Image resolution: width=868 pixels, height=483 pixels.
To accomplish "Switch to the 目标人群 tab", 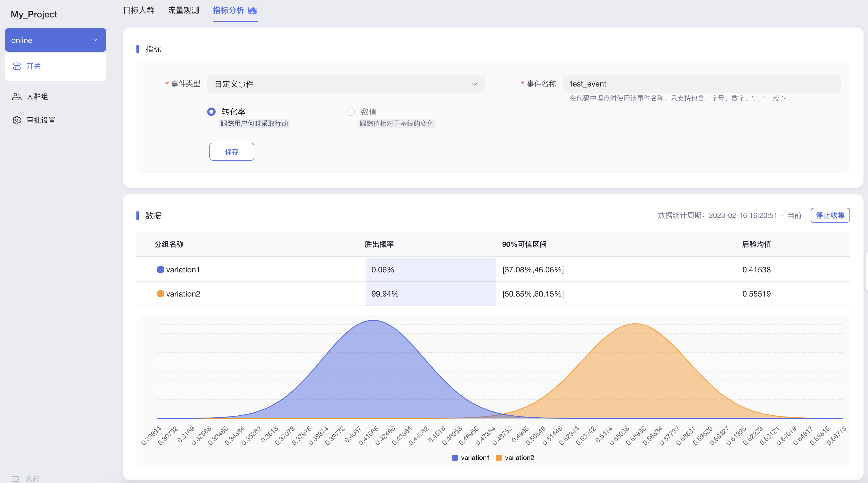I will (x=138, y=10).
